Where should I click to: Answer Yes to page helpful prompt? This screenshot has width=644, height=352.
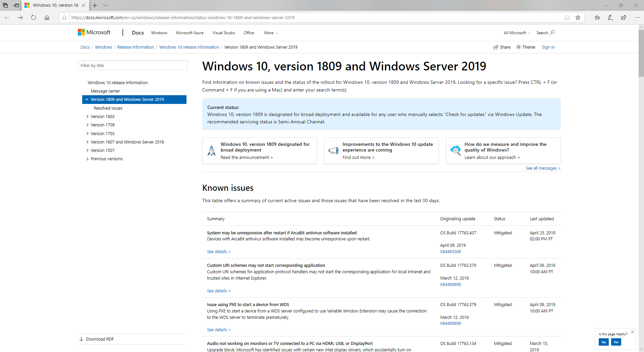click(604, 342)
